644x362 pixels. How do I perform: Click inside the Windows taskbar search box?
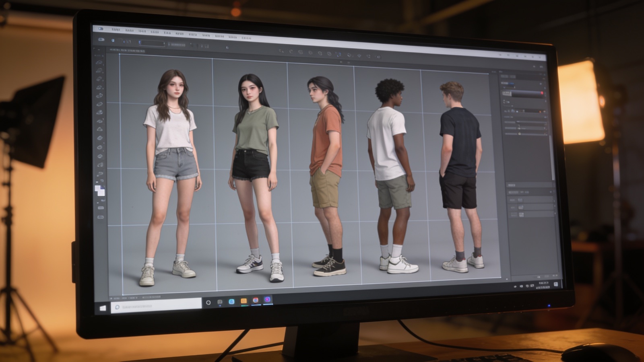[156, 305]
